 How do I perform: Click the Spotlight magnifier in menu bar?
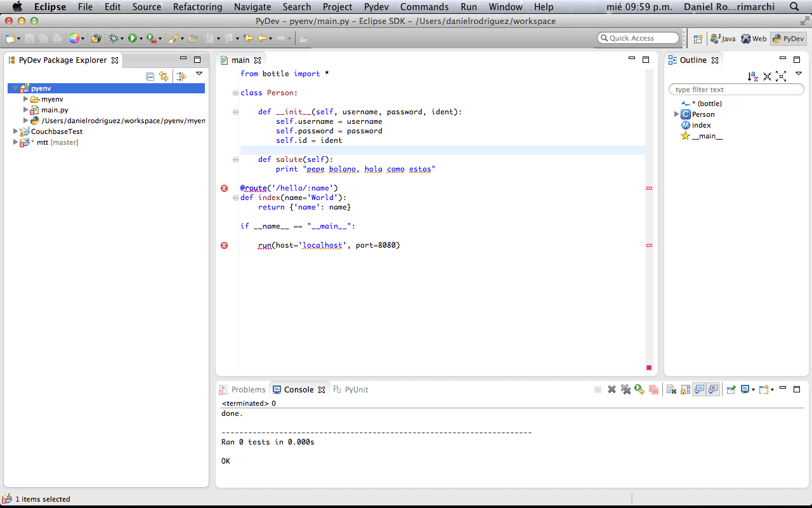click(794, 7)
